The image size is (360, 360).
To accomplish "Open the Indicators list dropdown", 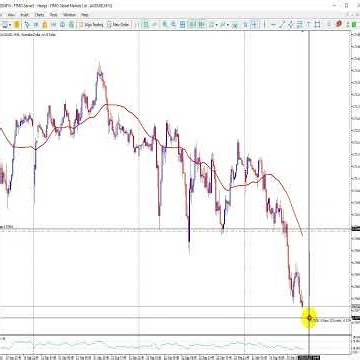I will pyautogui.click(x=212, y=25).
